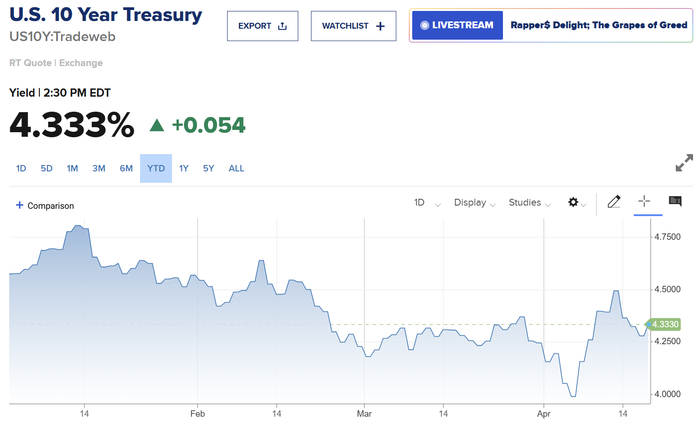Click the Livestream radio icon
The width and height of the screenshot is (700, 429).
[425, 25]
